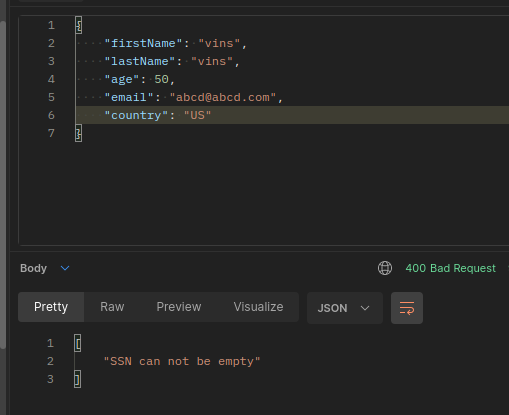The image size is (509, 415).
Task: Open the Preview tab
Action: pos(179,307)
